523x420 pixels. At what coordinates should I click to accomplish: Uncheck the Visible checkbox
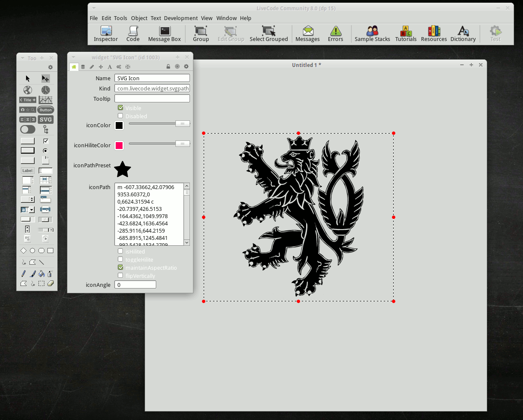click(120, 108)
